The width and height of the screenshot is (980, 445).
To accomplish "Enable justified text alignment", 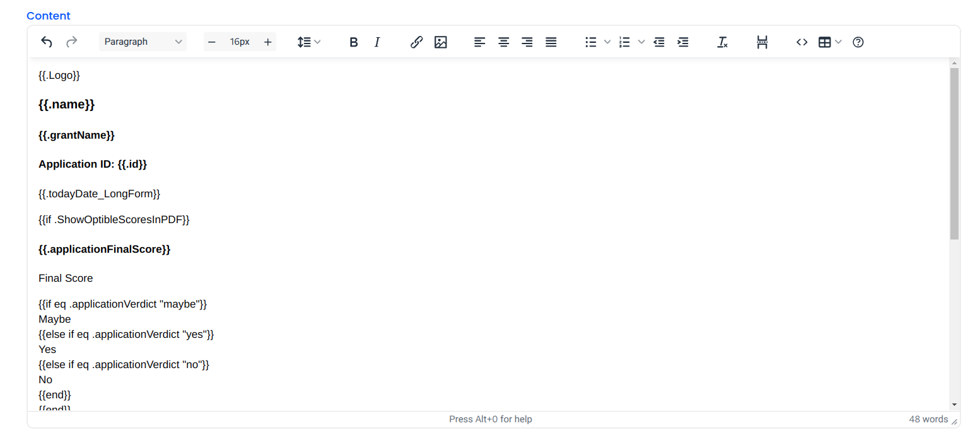I will 551,42.
